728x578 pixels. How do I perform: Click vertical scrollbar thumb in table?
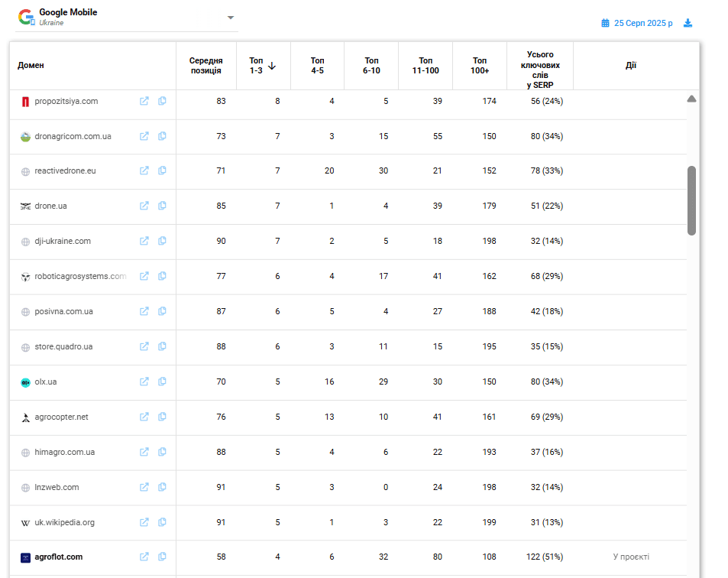coord(692,200)
